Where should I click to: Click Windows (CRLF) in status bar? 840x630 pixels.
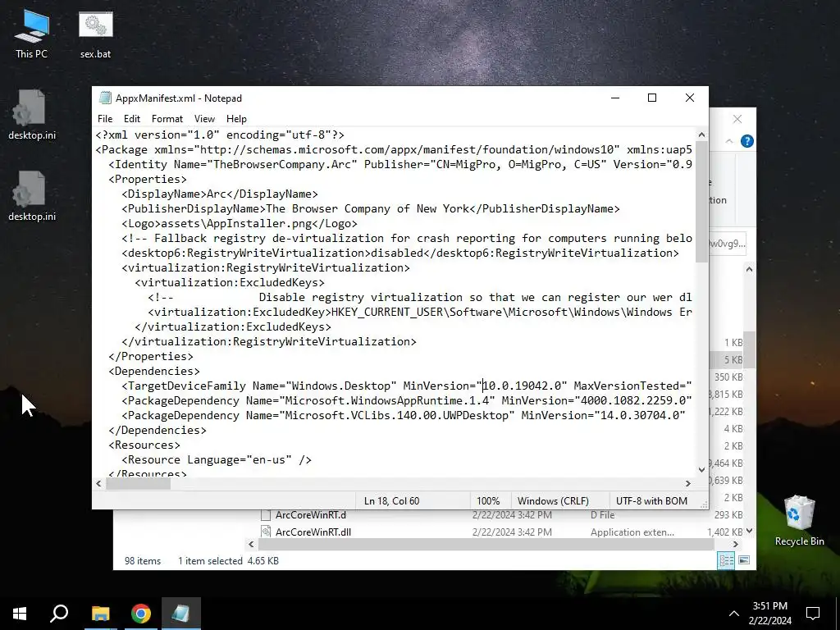click(x=553, y=501)
